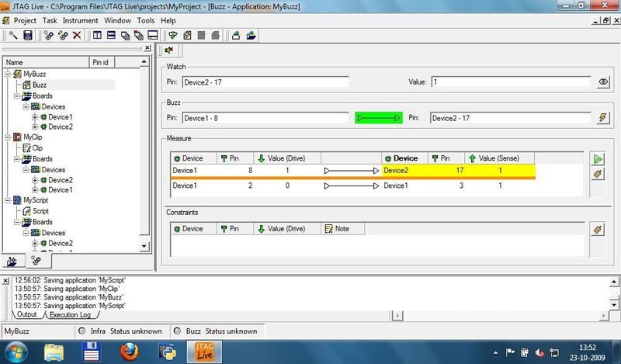Expand Device1 under MyBuzz Devices
This screenshot has width=621, height=364.
(x=35, y=117)
